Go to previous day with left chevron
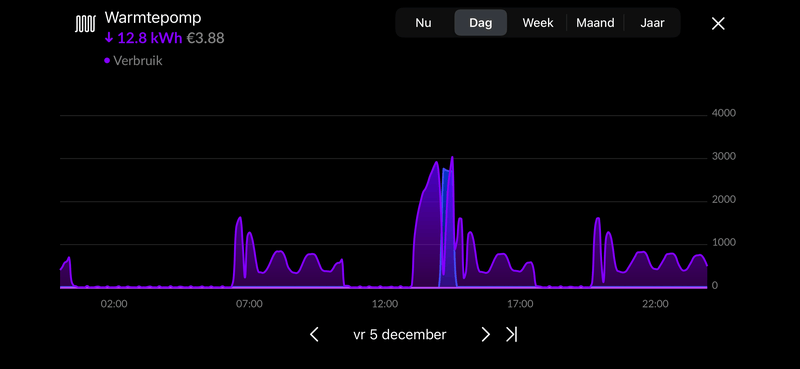This screenshot has width=800, height=369. pyautogui.click(x=314, y=334)
